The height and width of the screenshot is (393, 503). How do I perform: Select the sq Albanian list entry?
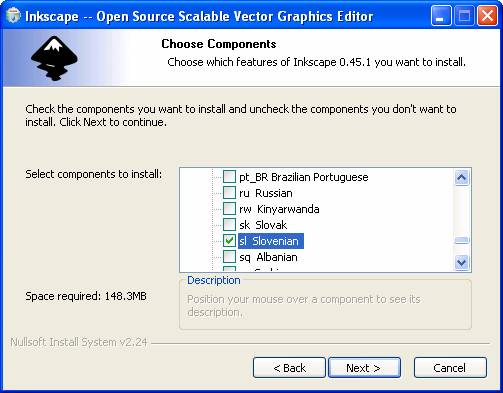point(268,257)
